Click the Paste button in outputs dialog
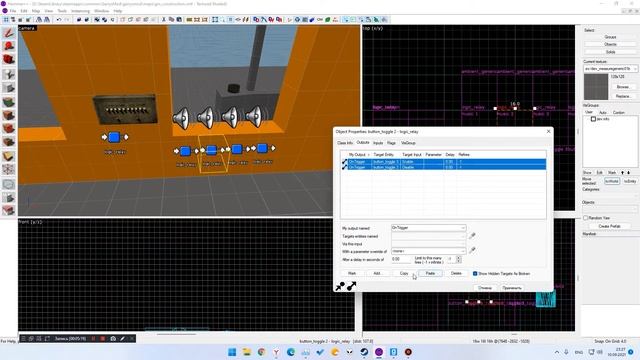The image size is (640, 360). [x=430, y=273]
